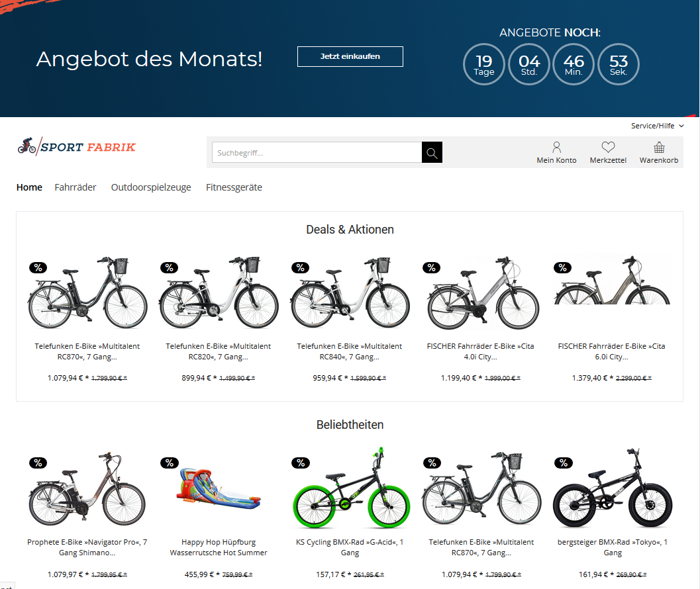This screenshot has height=589, width=700.
Task: Click the Jetzt einkaufen button
Action: click(x=350, y=57)
